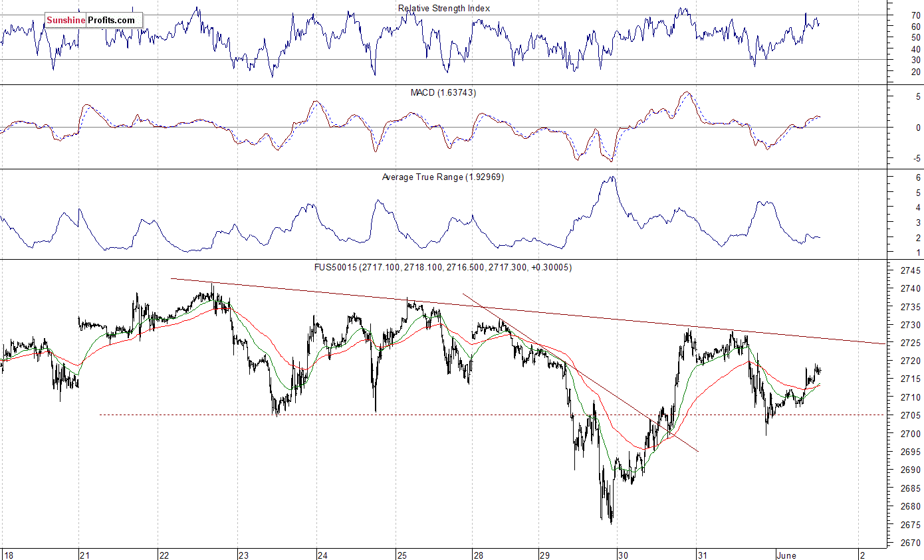Click the 2675 price axis label

point(911,525)
